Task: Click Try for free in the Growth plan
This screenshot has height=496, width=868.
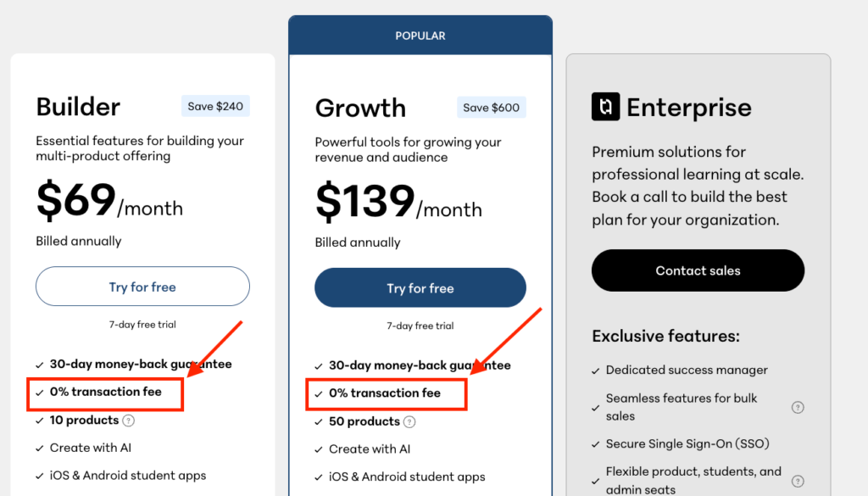Action: tap(420, 287)
